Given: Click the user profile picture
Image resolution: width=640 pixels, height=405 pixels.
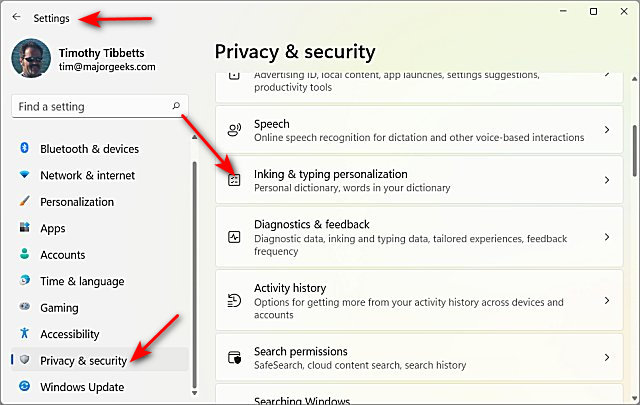Looking at the screenshot, I should click(x=32, y=59).
